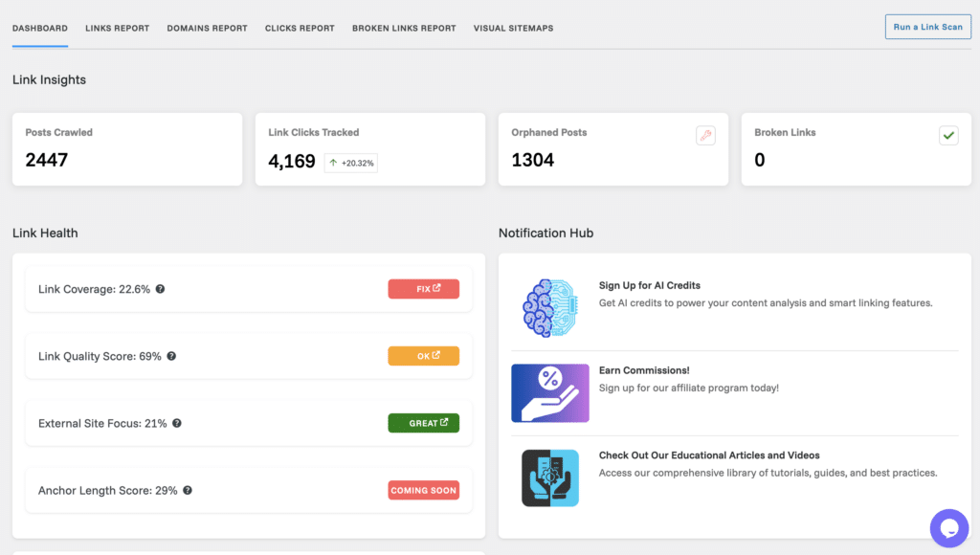Click help icon next to External Site Focus
Screen dimensions: 980x555
click(x=177, y=423)
